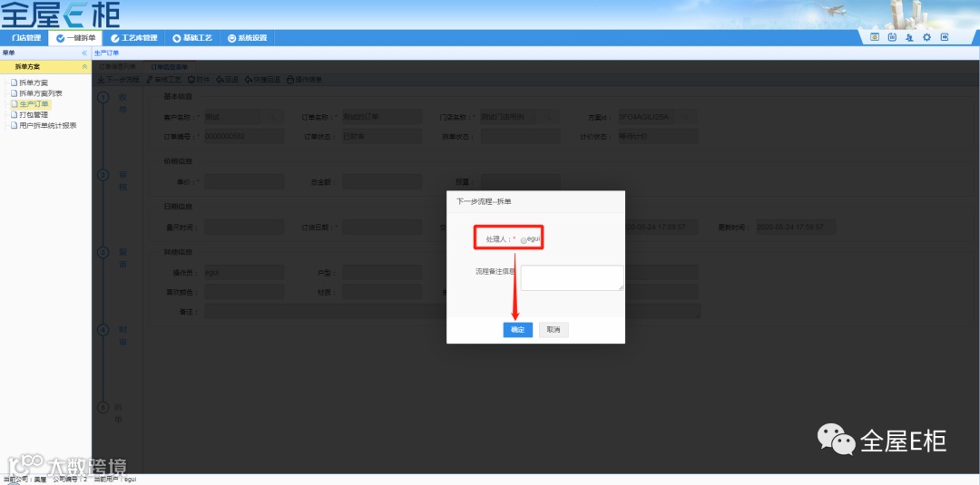The image size is (980, 485).
Task: Click the 喜欢颜色 input field
Action: 244,292
